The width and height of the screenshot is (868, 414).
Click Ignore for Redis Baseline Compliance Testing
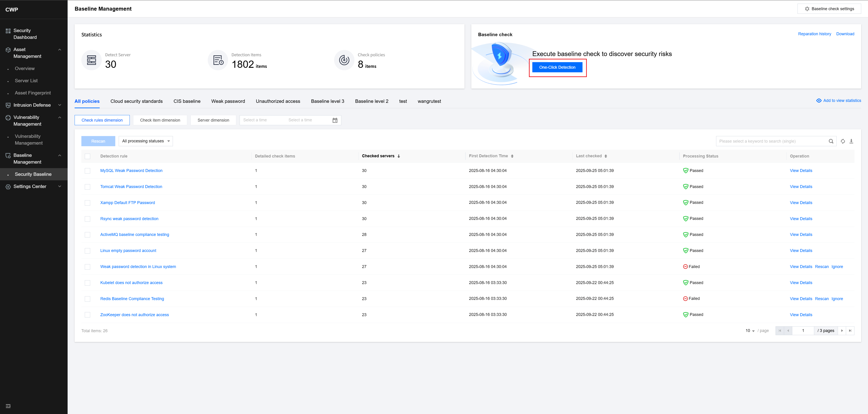click(x=837, y=299)
